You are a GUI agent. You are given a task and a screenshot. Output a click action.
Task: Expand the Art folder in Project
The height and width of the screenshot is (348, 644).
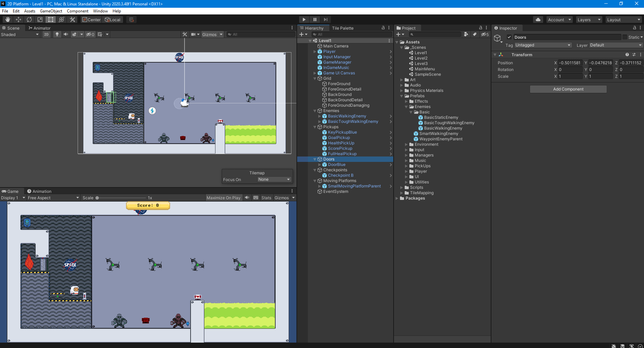tap(402, 80)
